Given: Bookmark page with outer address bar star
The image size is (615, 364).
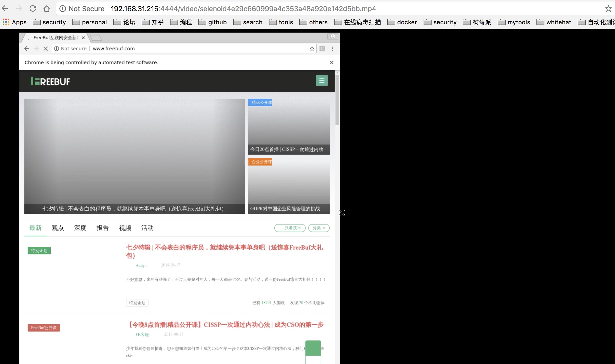Looking at the screenshot, I should (x=608, y=9).
